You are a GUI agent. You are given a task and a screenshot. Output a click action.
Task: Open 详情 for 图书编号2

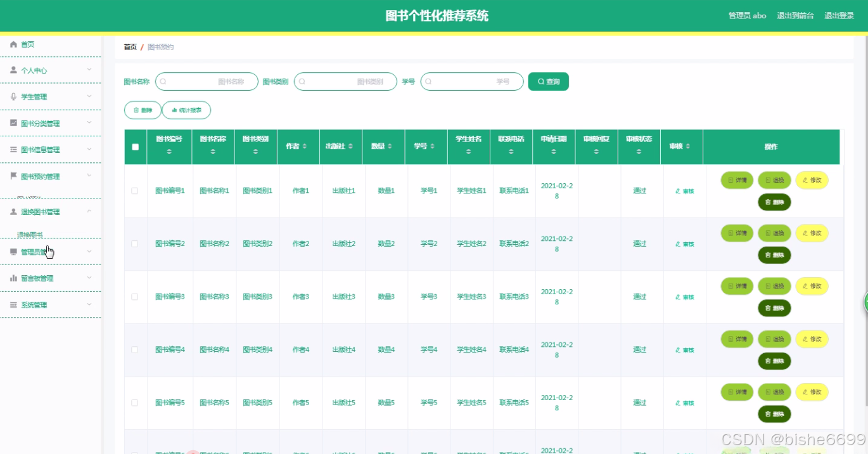point(736,233)
